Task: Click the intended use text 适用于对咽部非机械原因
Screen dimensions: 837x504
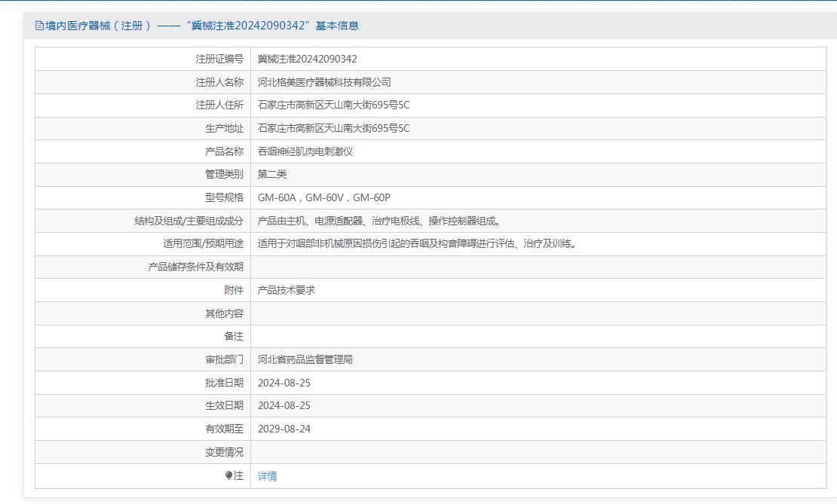Action: pos(418,244)
